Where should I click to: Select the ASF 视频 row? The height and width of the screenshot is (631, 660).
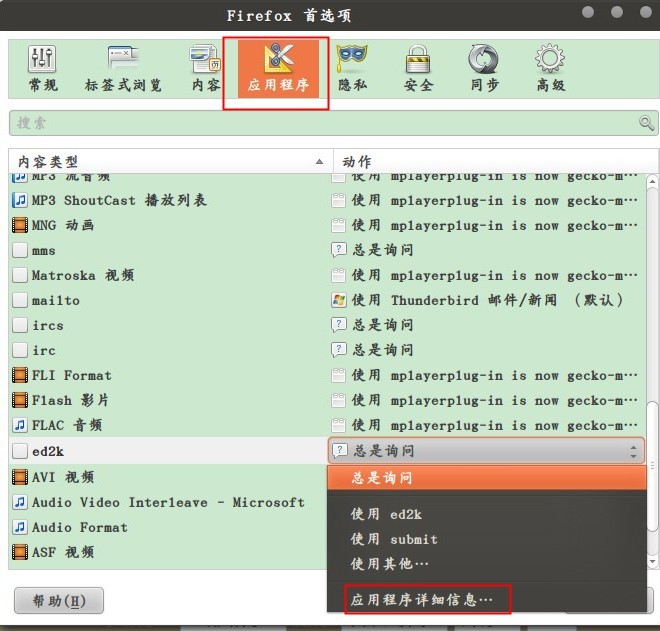tap(168, 552)
